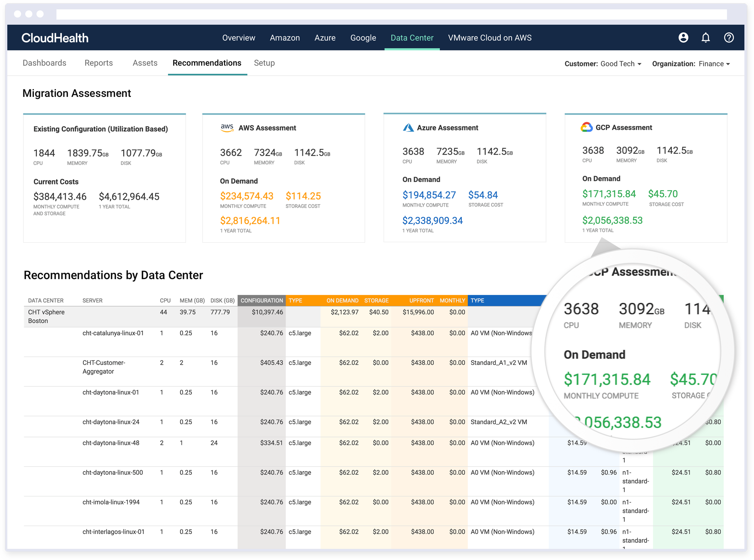Click configuration total $10,397.46
This screenshot has width=754, height=560.
(x=267, y=312)
